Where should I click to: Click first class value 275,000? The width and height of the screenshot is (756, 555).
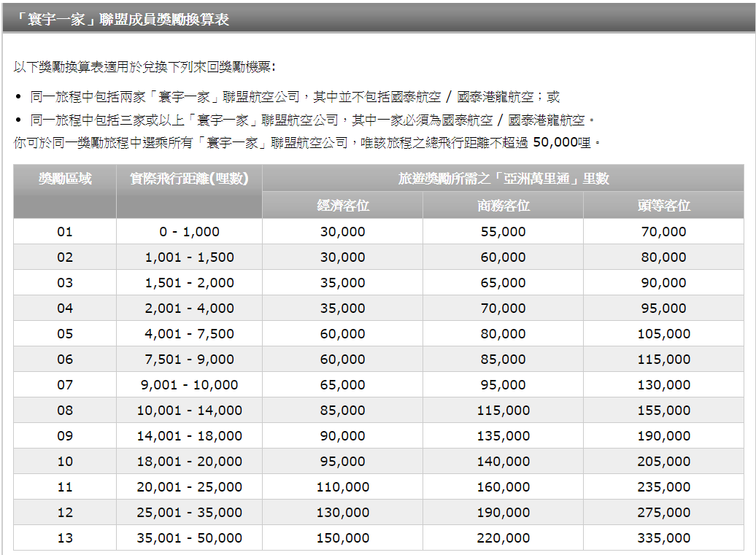(664, 513)
